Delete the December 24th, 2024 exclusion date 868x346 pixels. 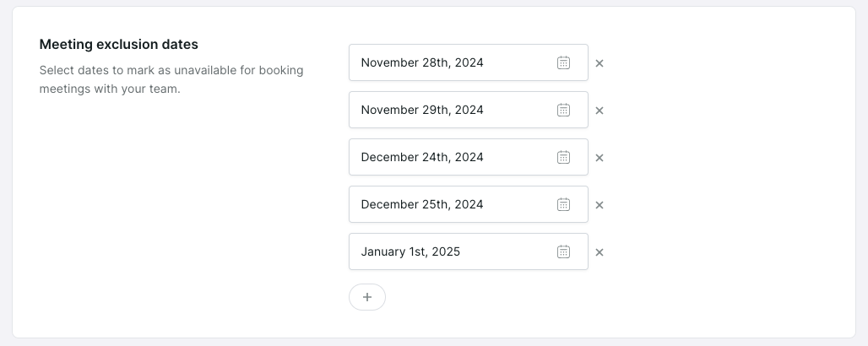[599, 158]
